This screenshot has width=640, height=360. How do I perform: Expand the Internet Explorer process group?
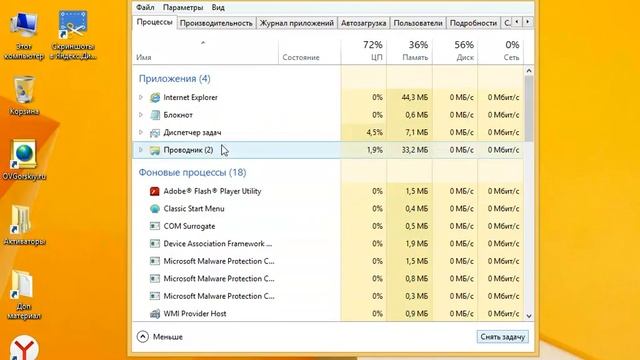click(141, 98)
